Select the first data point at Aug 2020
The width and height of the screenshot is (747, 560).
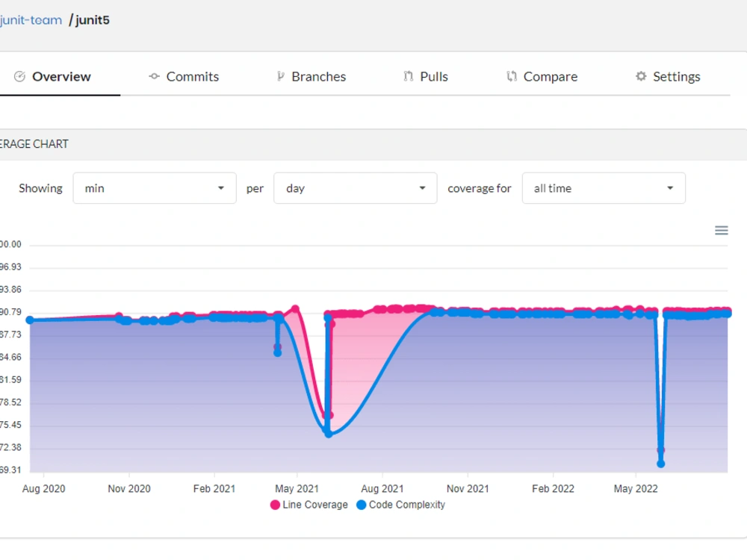pyautogui.click(x=30, y=320)
